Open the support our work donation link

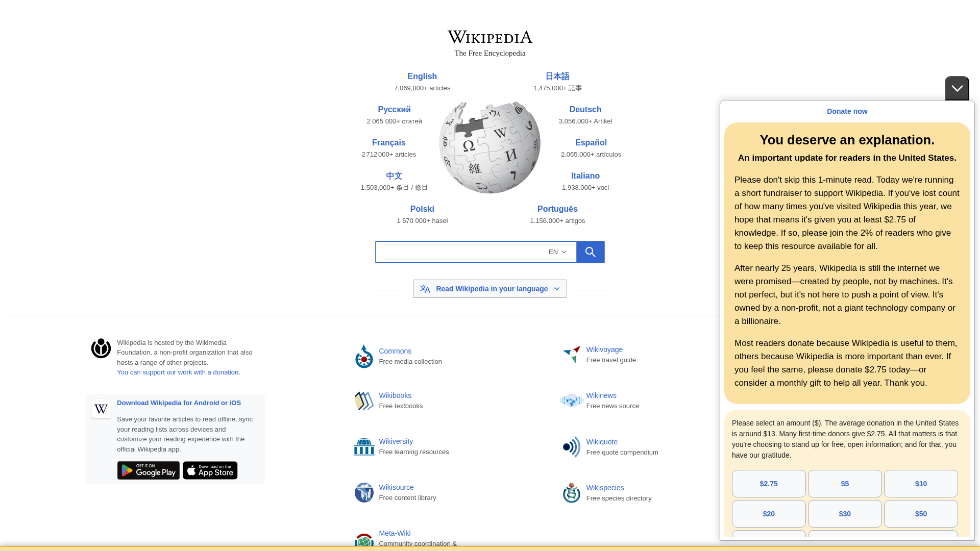point(178,372)
